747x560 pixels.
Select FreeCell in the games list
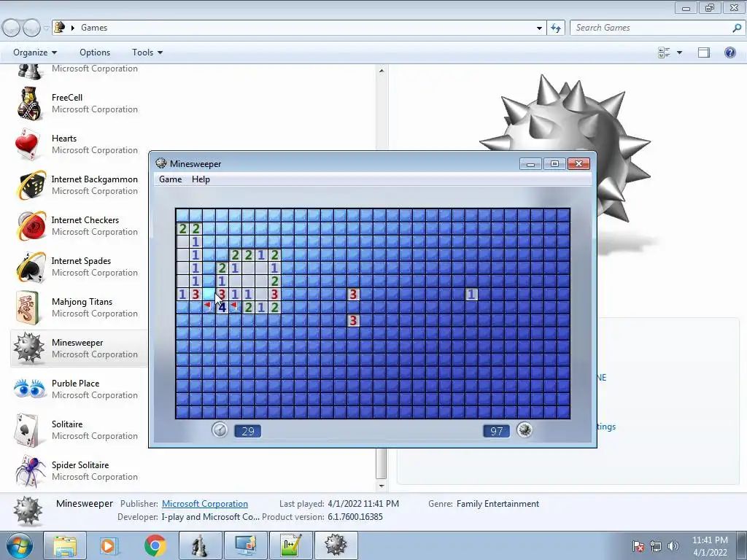(x=76, y=104)
